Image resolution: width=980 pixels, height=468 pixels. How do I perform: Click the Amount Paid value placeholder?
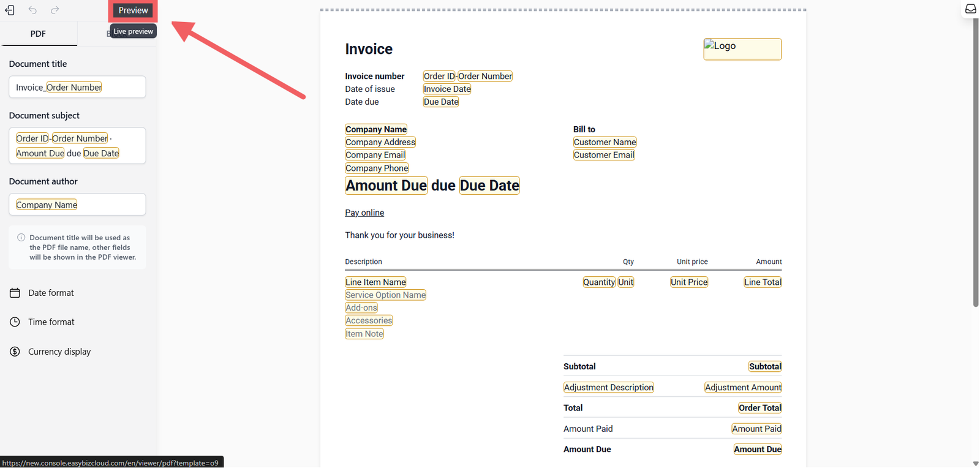coord(756,429)
